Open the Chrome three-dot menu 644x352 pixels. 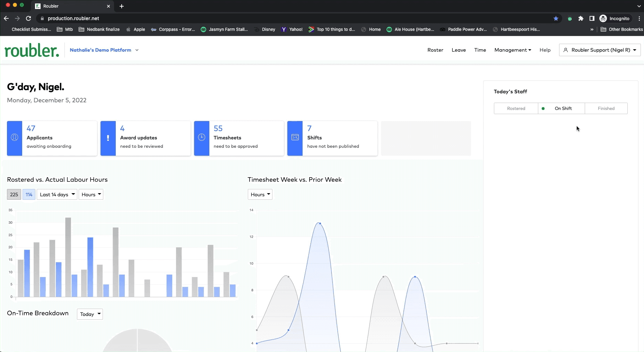[x=639, y=18]
